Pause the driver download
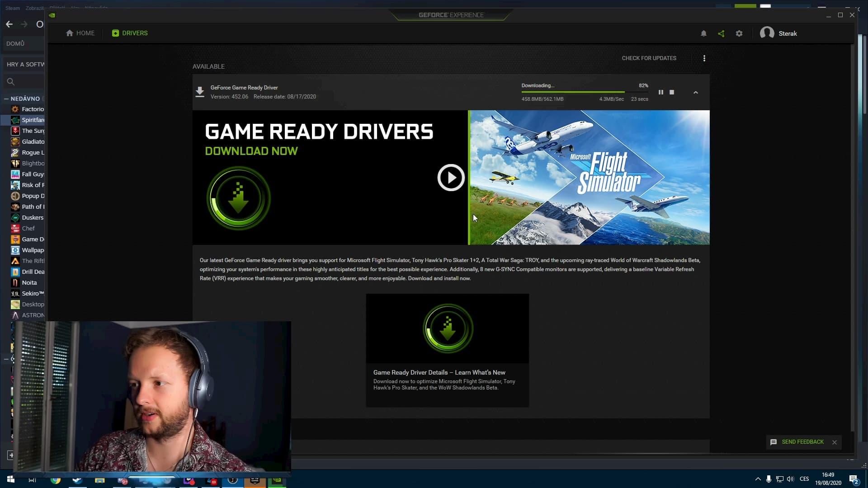 point(661,92)
